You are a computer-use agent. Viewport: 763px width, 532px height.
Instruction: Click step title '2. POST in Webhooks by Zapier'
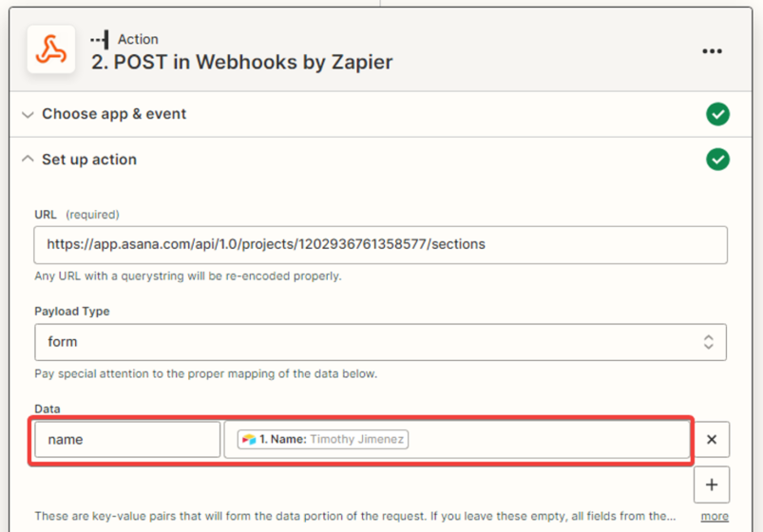(241, 63)
